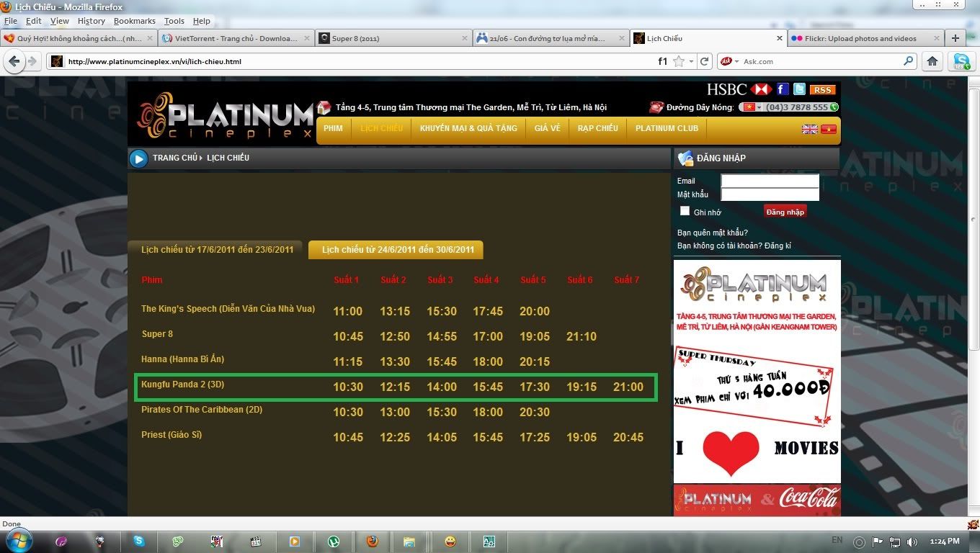Open the Bookmarks menu

(x=134, y=21)
